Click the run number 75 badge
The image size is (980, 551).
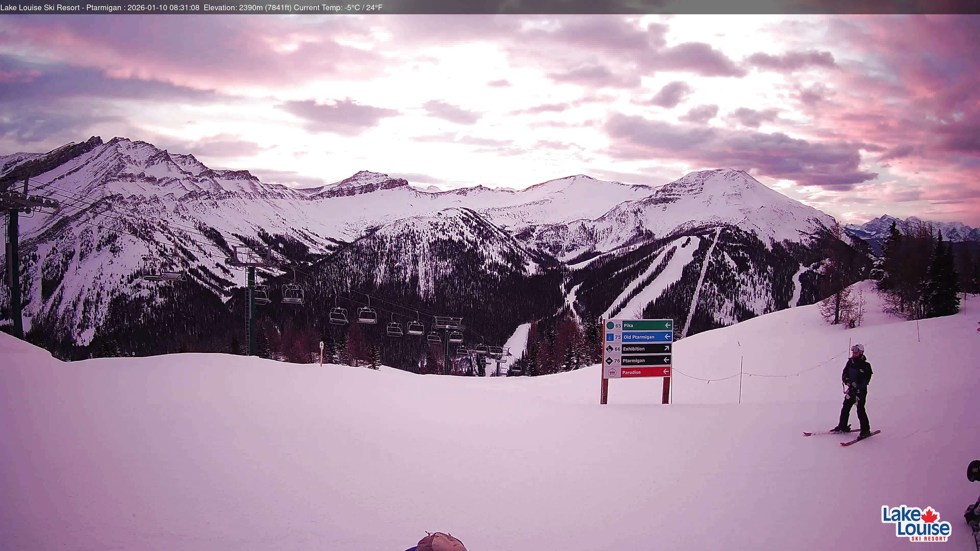click(x=618, y=337)
